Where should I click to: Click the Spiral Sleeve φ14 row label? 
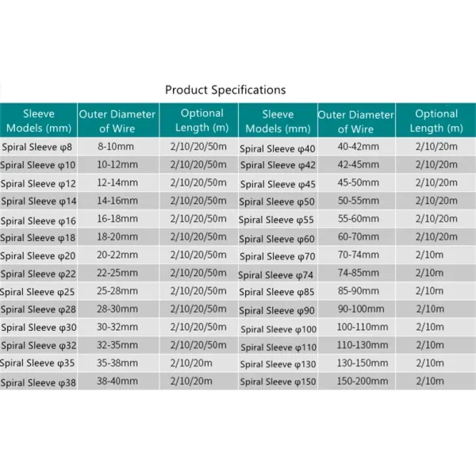pyautogui.click(x=39, y=201)
